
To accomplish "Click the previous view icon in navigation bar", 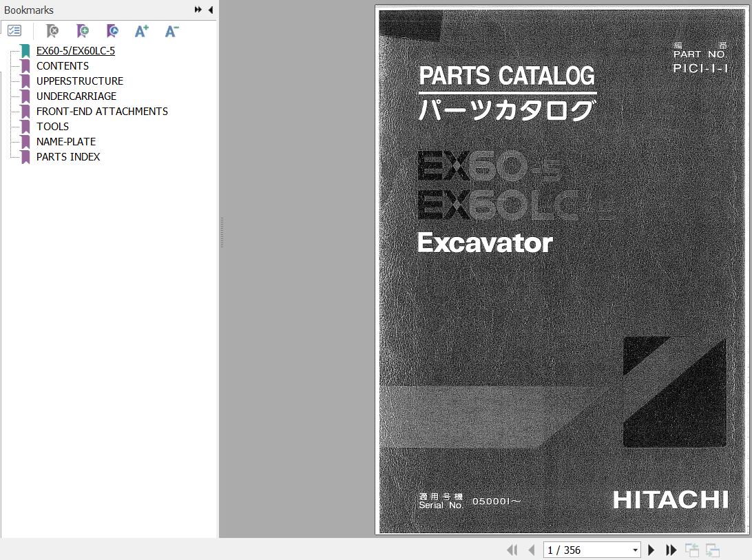I will coord(691,550).
